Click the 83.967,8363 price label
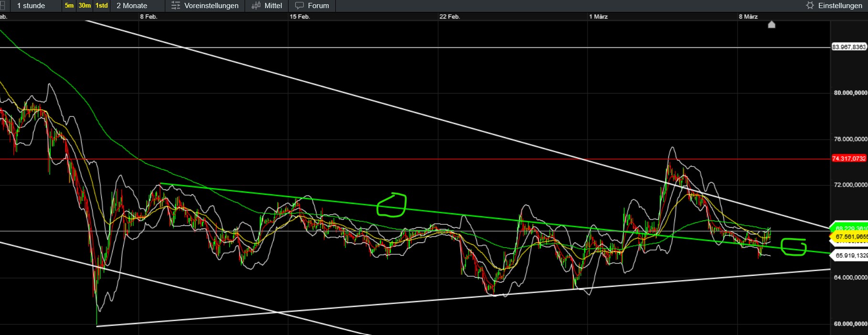868x335 pixels. click(849, 47)
